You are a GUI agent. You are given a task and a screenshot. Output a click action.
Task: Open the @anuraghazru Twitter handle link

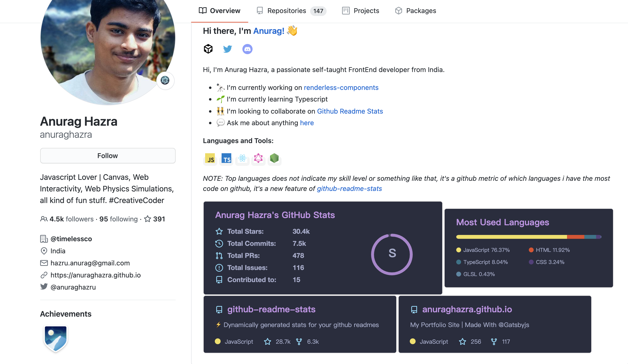(73, 287)
